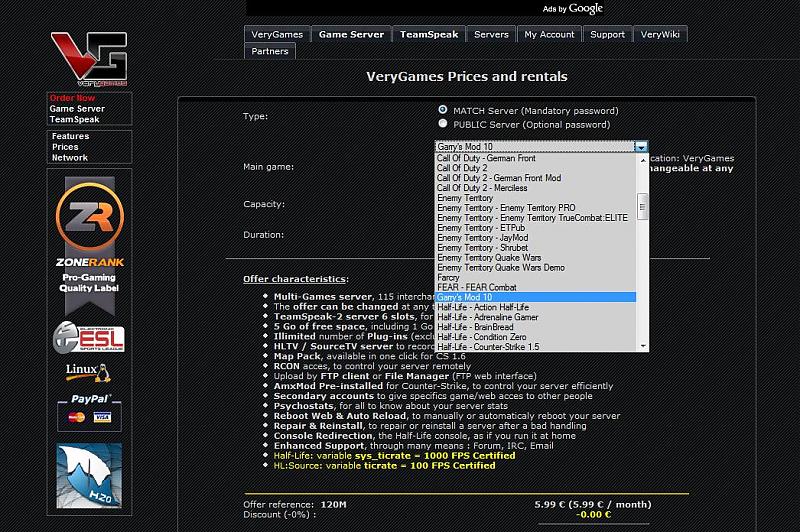The height and width of the screenshot is (532, 800).
Task: Pick Half-Life - Counter-Strike 1.5 in the list
Action: point(487,346)
